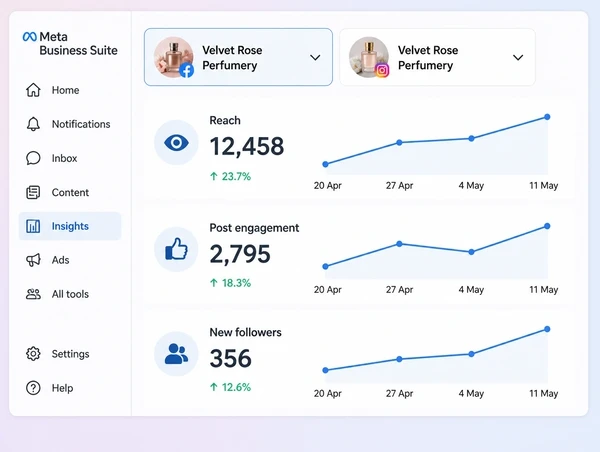This screenshot has width=600, height=452.
Task: Click the Instagram account perfume thumbnail
Action: coord(369,57)
